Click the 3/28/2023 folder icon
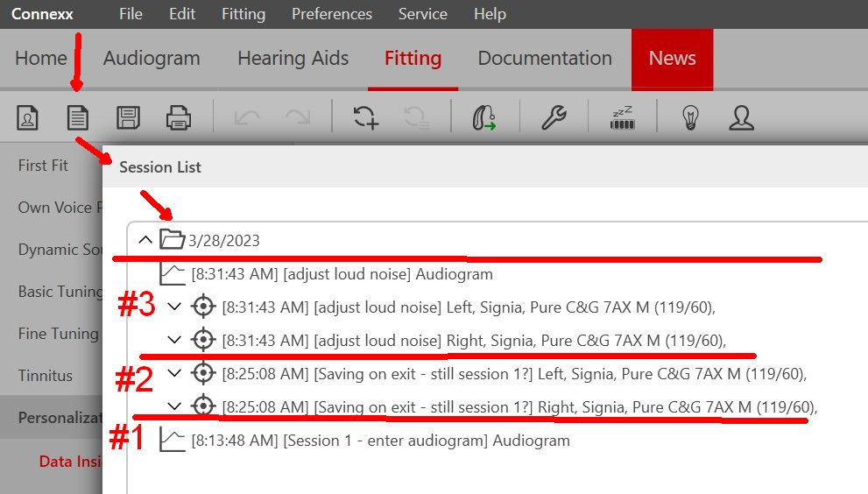The width and height of the screenshot is (868, 494). coord(173,239)
